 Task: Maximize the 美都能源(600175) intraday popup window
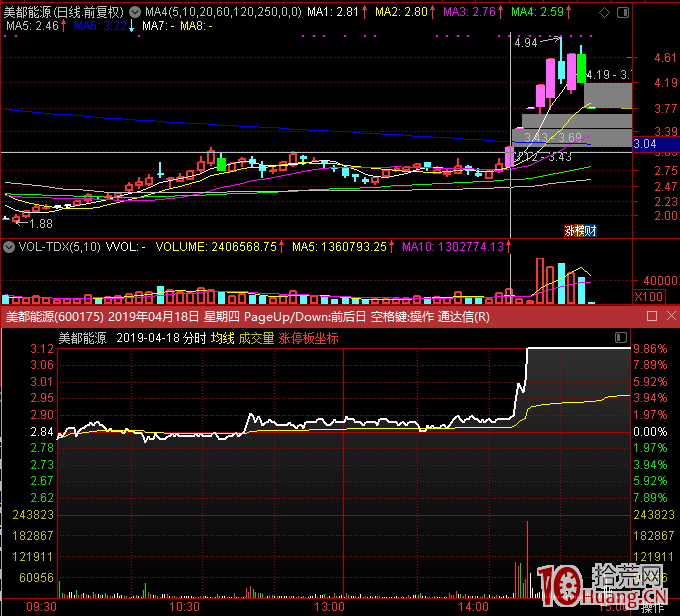(x=652, y=316)
